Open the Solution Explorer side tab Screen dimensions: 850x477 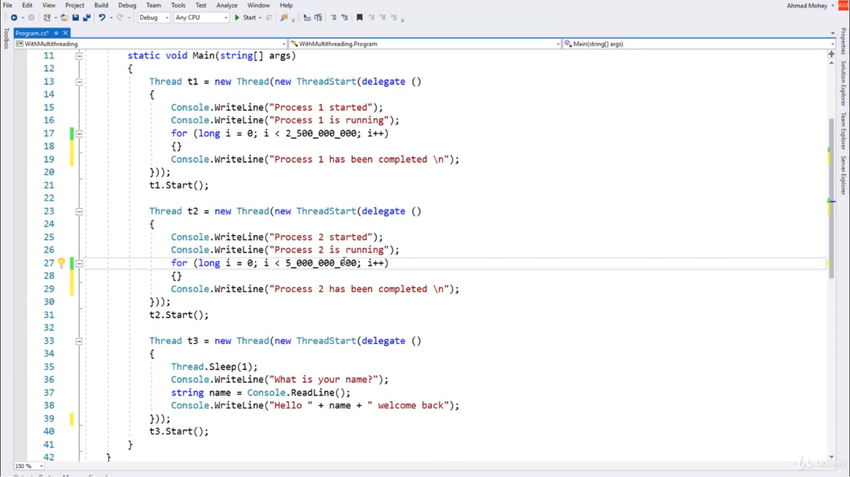(x=843, y=83)
